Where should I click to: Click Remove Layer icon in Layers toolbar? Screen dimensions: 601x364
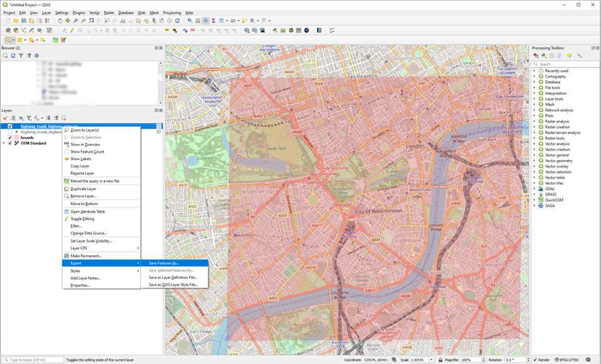[63, 118]
